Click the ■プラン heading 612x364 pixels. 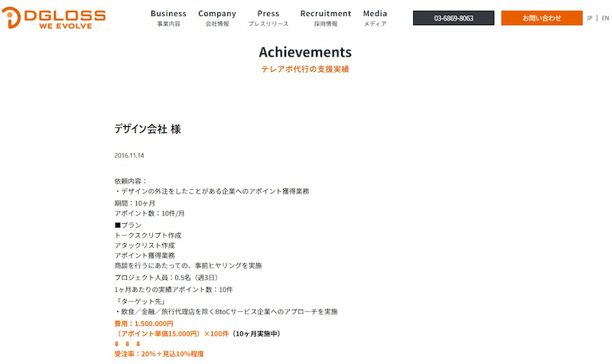pos(128,225)
